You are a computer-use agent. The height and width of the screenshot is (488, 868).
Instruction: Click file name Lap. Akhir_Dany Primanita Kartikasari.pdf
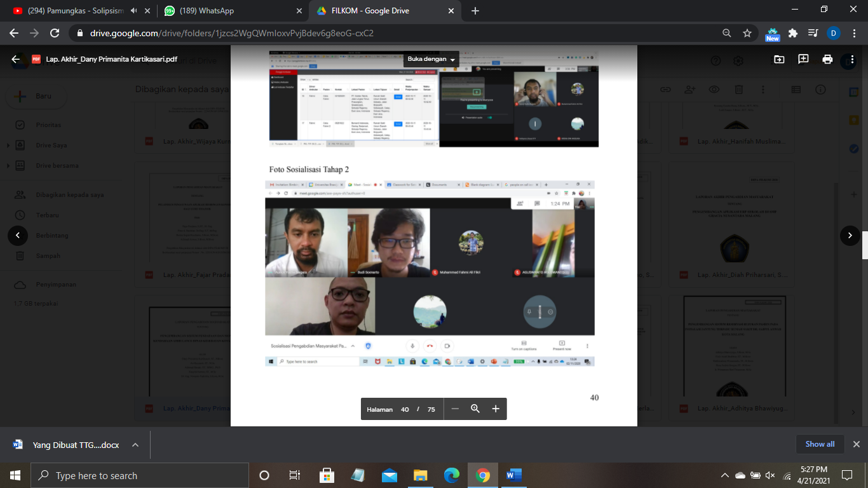coord(111,59)
